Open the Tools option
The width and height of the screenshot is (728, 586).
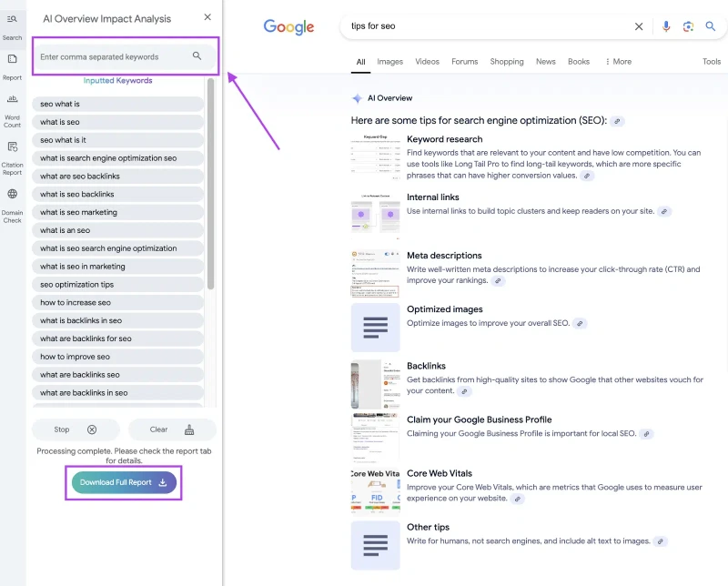coord(712,61)
